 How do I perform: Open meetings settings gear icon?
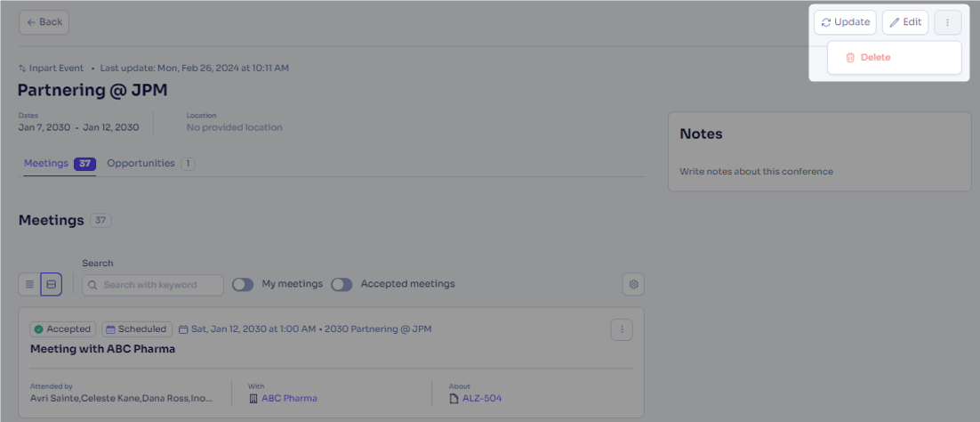[x=633, y=284]
